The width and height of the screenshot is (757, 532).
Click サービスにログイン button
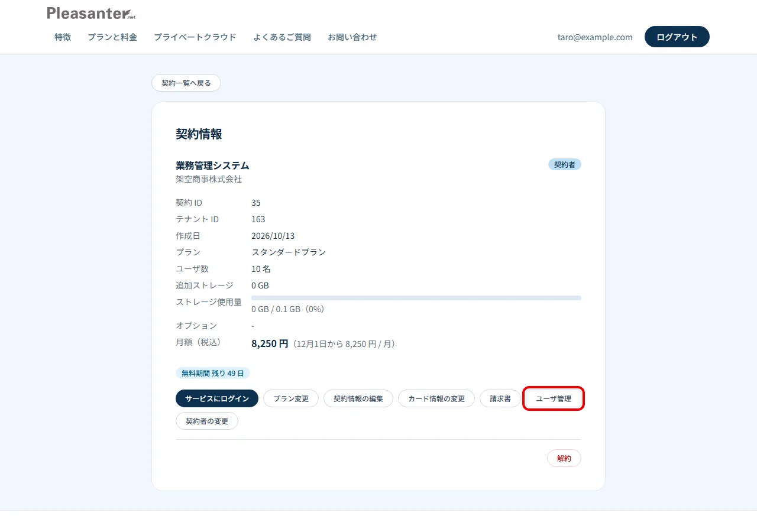217,398
